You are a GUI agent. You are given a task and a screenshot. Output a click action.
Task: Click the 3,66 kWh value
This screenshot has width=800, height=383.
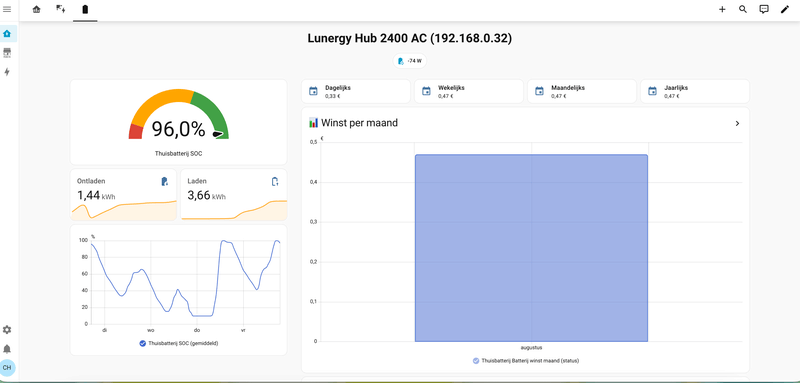207,195
